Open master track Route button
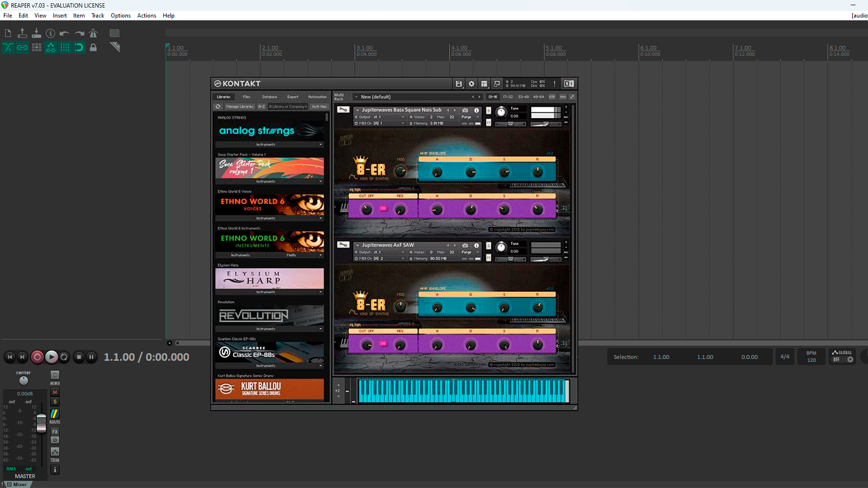Image resolution: width=868 pixels, height=488 pixels. click(55, 414)
